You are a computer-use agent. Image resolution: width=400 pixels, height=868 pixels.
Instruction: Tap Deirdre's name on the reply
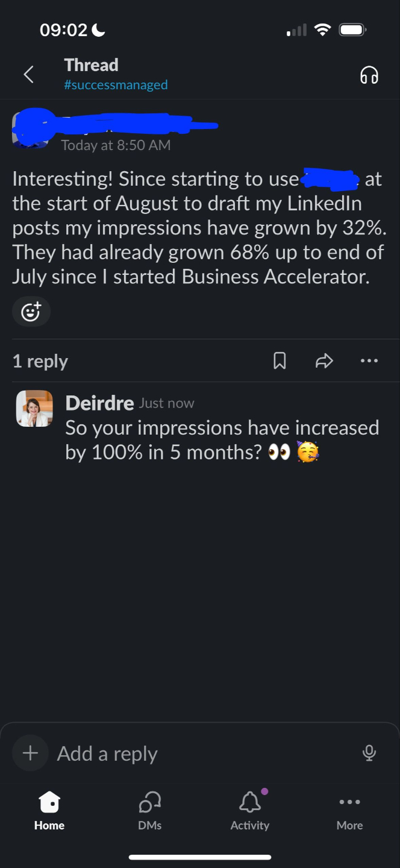99,403
